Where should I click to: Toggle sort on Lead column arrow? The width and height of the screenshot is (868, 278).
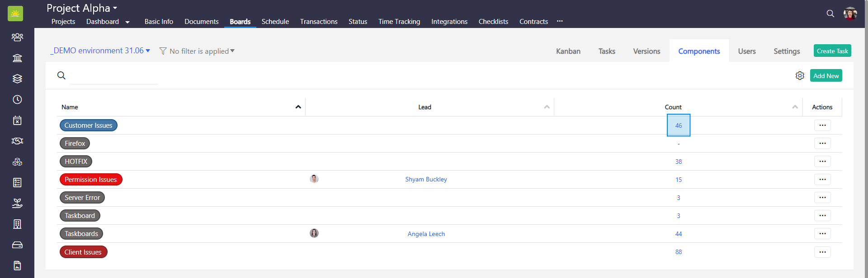[x=547, y=107]
